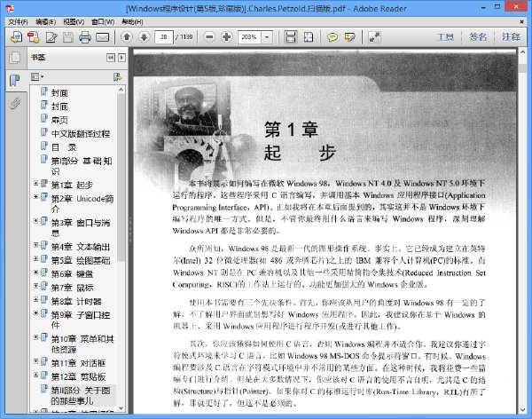The image size is (532, 419).
Task: Expand the 第11章 对话框 bookmark
Action: click(35, 361)
